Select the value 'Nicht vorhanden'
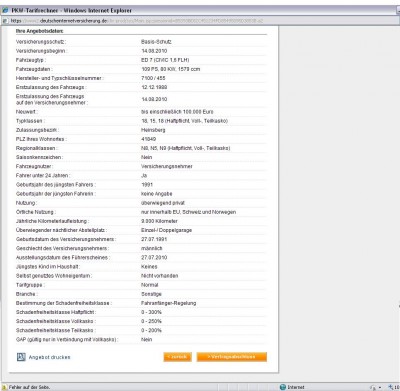The image size is (400, 391). click(159, 276)
